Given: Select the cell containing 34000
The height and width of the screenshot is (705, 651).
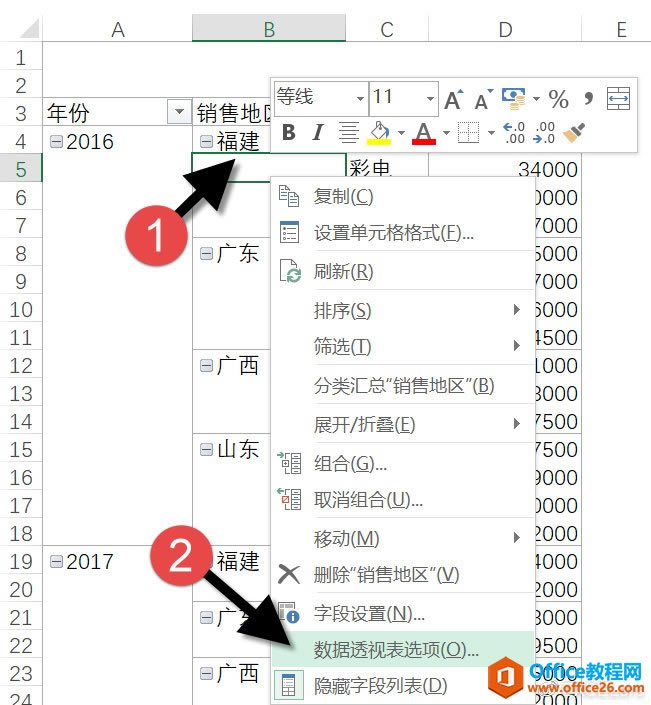Looking at the screenshot, I should [x=504, y=168].
